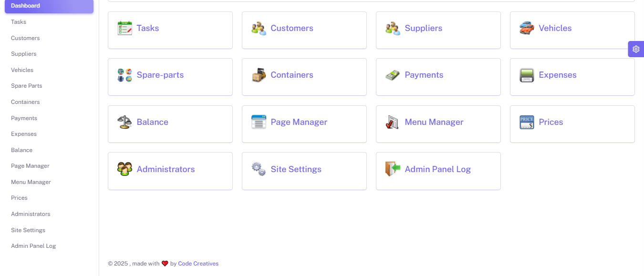Click the Balance scales icon
Image resolution: width=644 pixels, height=276 pixels.
click(125, 122)
